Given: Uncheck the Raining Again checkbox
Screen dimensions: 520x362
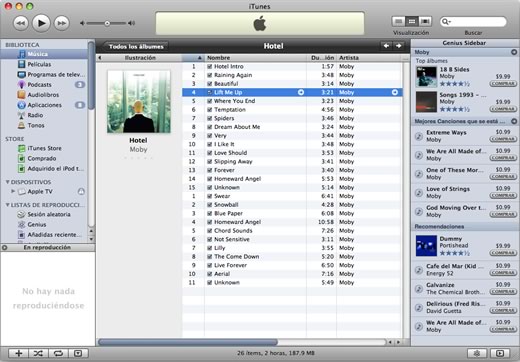Looking at the screenshot, I should tap(210, 75).
